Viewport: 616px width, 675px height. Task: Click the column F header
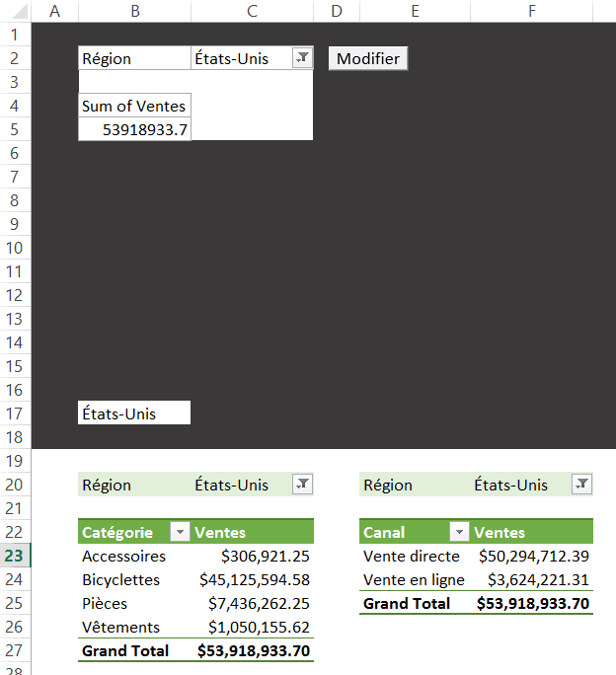point(532,11)
